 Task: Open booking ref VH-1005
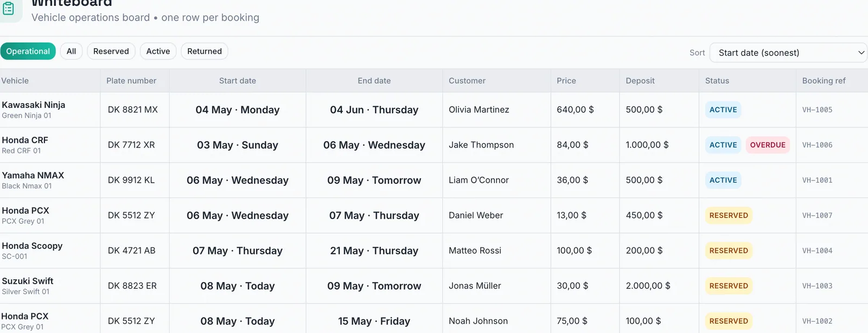point(817,110)
